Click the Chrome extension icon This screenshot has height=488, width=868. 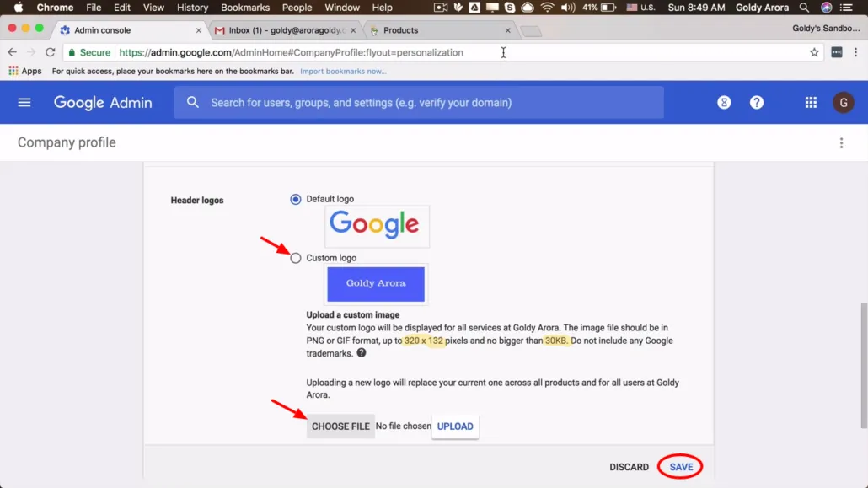tap(837, 52)
